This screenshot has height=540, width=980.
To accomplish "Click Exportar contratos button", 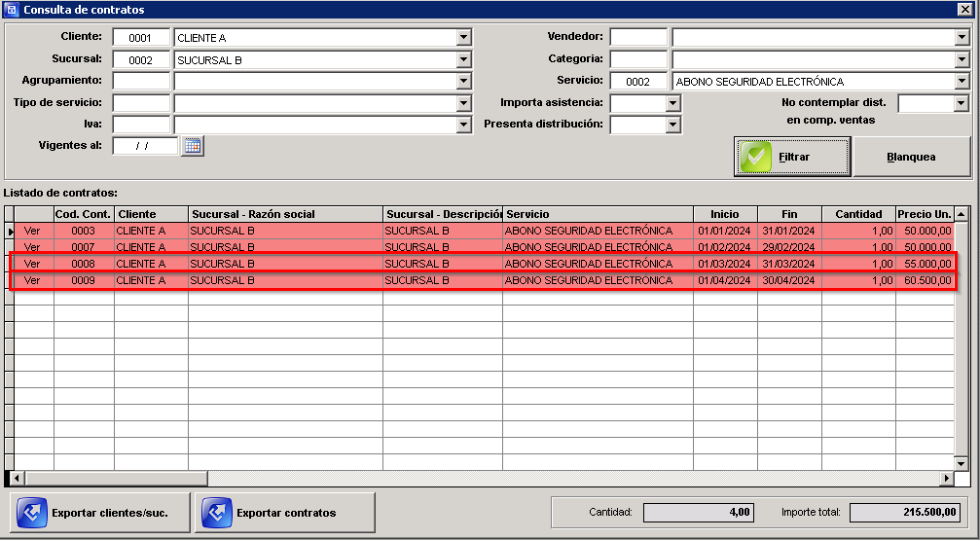I will pyautogui.click(x=285, y=513).
